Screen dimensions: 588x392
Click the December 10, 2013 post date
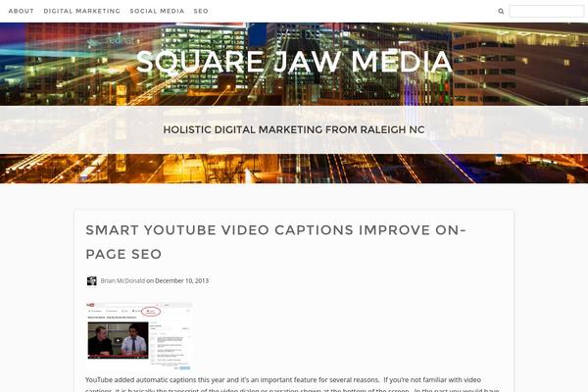pyautogui.click(x=182, y=281)
